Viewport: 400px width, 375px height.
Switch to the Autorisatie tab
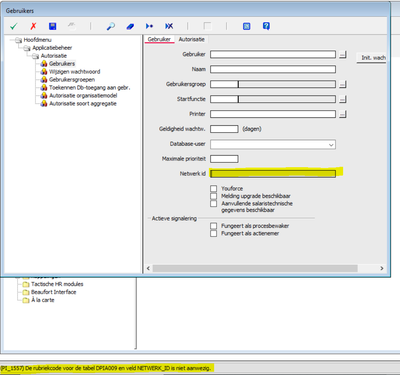(192, 39)
